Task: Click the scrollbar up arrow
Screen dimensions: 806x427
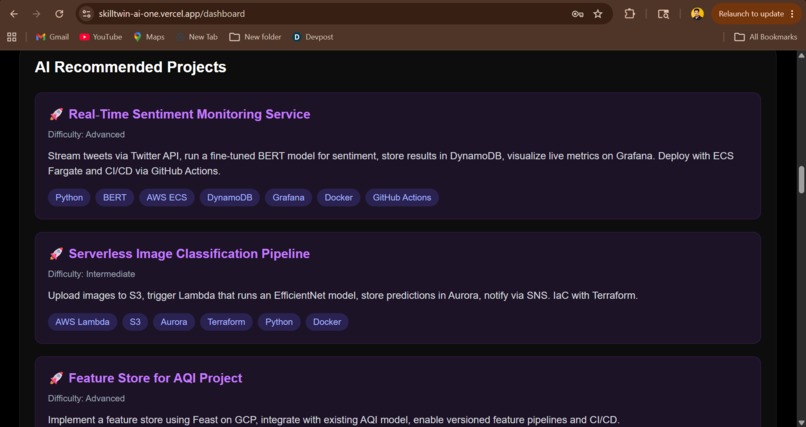Action: (801, 55)
